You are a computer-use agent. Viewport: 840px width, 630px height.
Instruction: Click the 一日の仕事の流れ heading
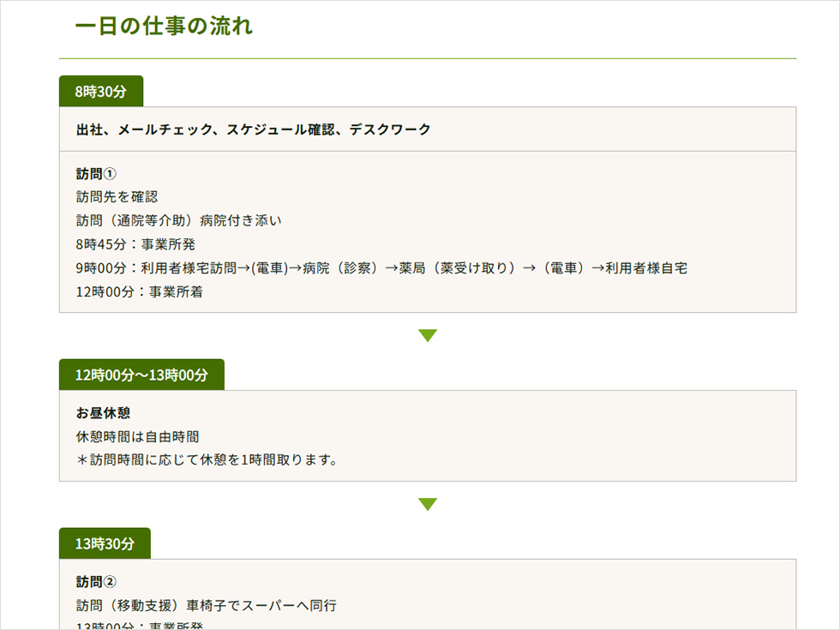pyautogui.click(x=164, y=26)
